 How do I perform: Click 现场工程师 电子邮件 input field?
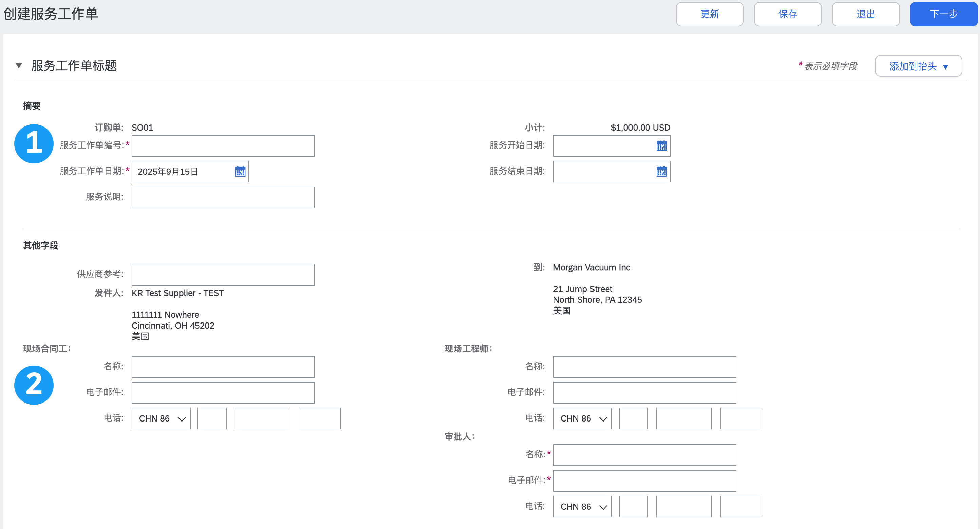(644, 392)
